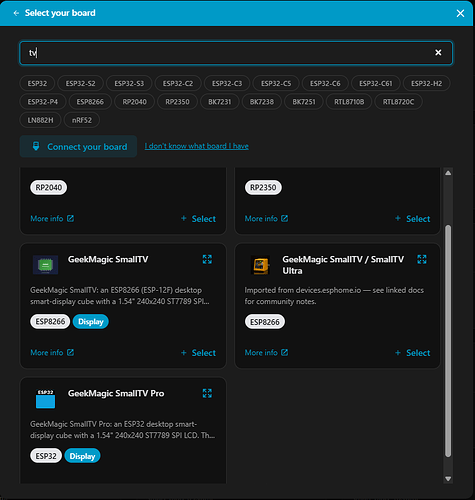Image resolution: width=475 pixels, height=500 pixels.
Task: Toggle the ESP8266 filter chip
Action: [90, 102]
